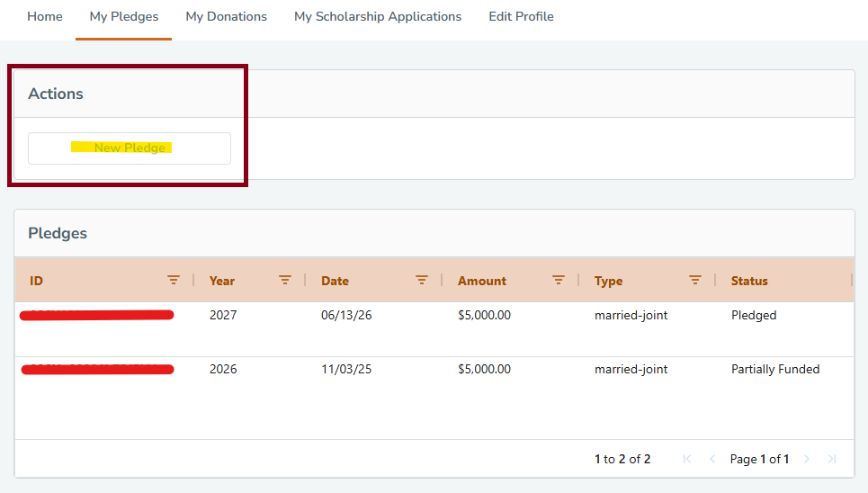Go to last page of pledges
Viewport: 868px width, 493px height.
click(831, 459)
